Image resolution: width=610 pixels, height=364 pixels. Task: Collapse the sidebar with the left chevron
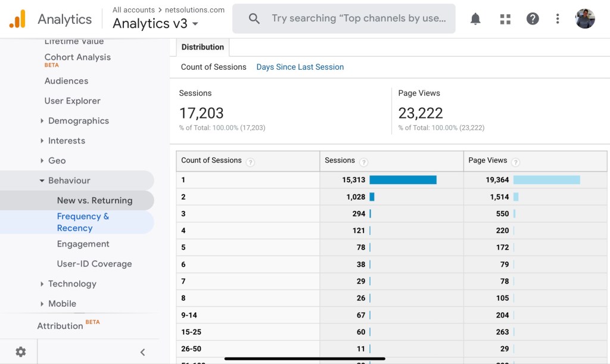coord(142,352)
